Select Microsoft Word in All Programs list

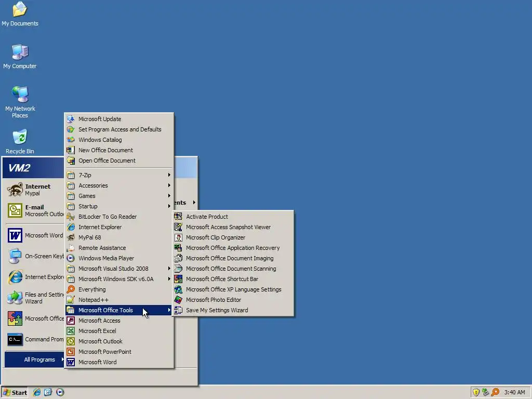click(x=119, y=362)
